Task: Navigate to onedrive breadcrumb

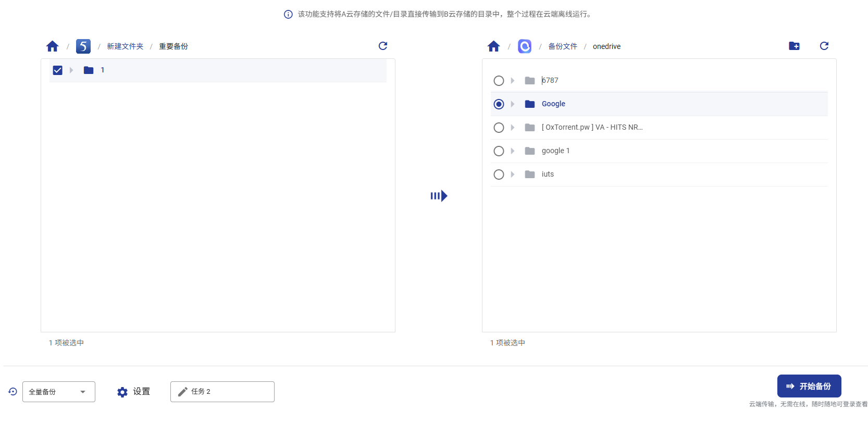Action: point(606,46)
